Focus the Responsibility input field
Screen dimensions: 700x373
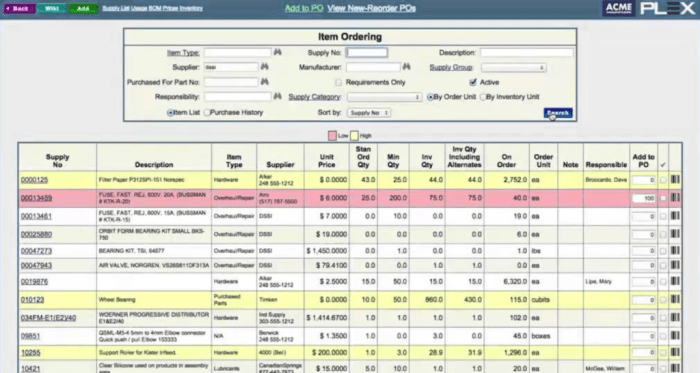tap(238, 97)
